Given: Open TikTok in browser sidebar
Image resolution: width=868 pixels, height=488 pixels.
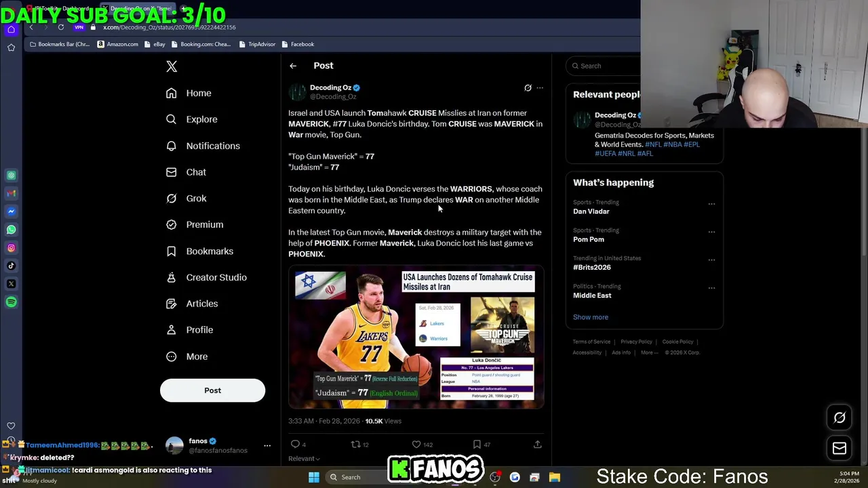Looking at the screenshot, I should click(11, 266).
